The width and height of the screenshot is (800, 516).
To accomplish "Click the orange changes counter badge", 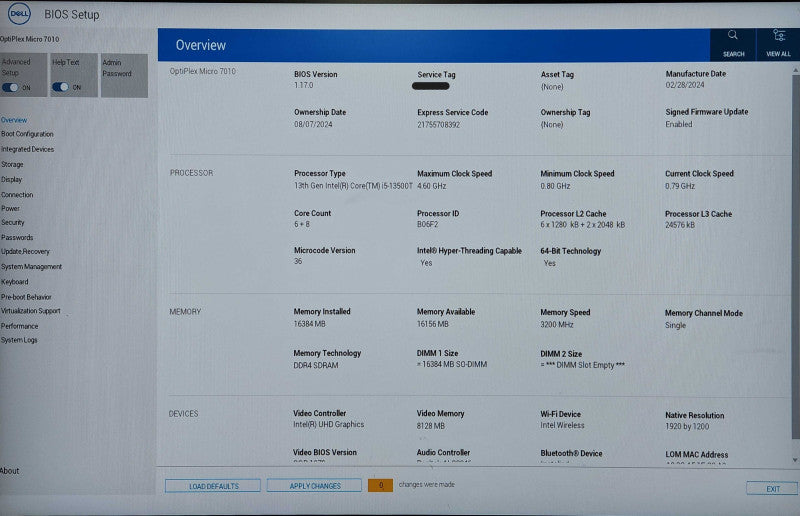I will pos(380,485).
